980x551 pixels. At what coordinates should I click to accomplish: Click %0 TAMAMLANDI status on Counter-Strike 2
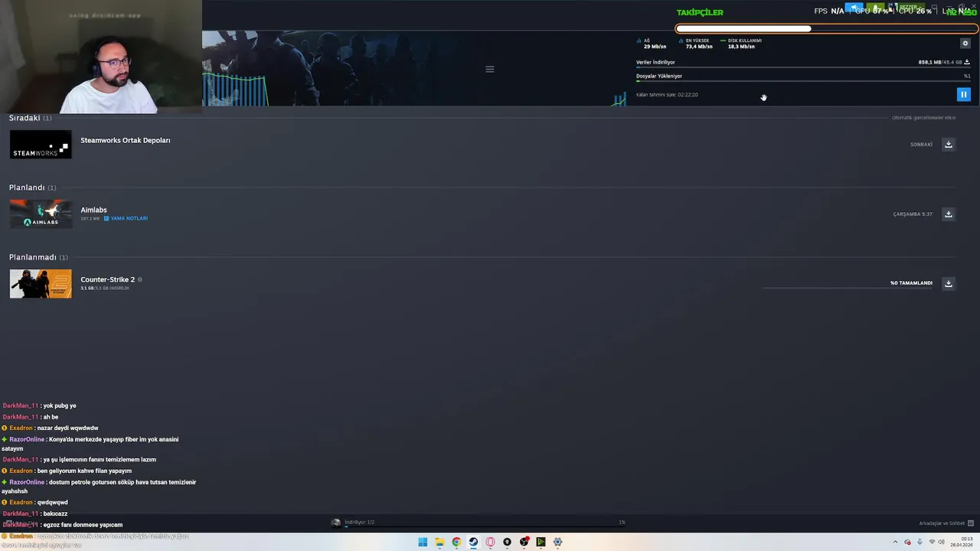pyautogui.click(x=911, y=283)
